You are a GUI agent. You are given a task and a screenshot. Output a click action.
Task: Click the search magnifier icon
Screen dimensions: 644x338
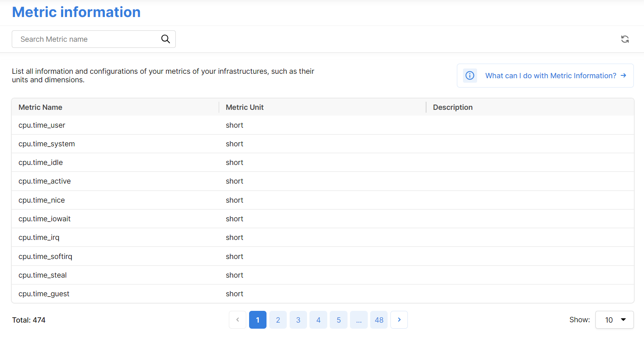[165, 39]
